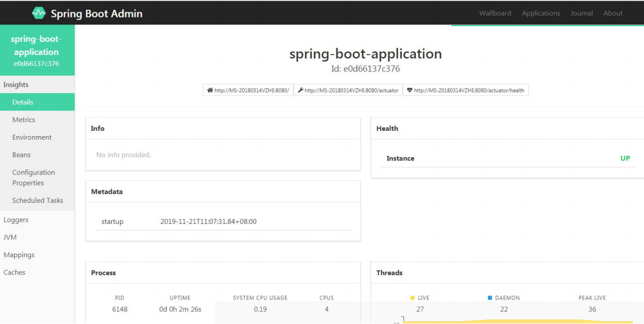Click the 'No info provided.' text
Image resolution: width=644 pixels, height=324 pixels.
[x=123, y=155]
